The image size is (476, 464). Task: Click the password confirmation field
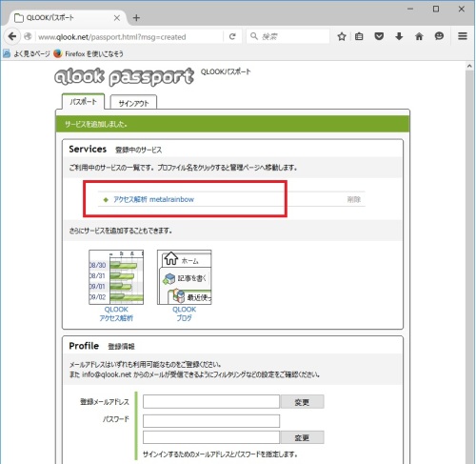(x=211, y=437)
